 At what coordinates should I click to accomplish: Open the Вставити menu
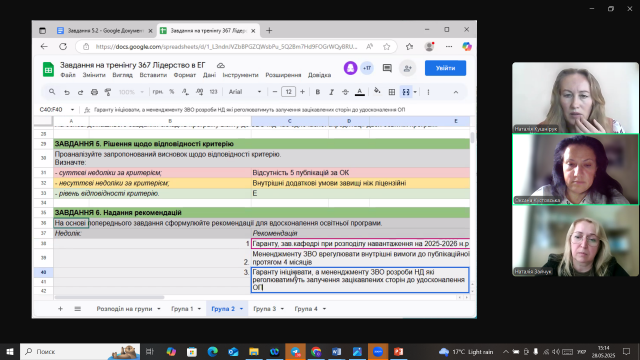coord(153,75)
